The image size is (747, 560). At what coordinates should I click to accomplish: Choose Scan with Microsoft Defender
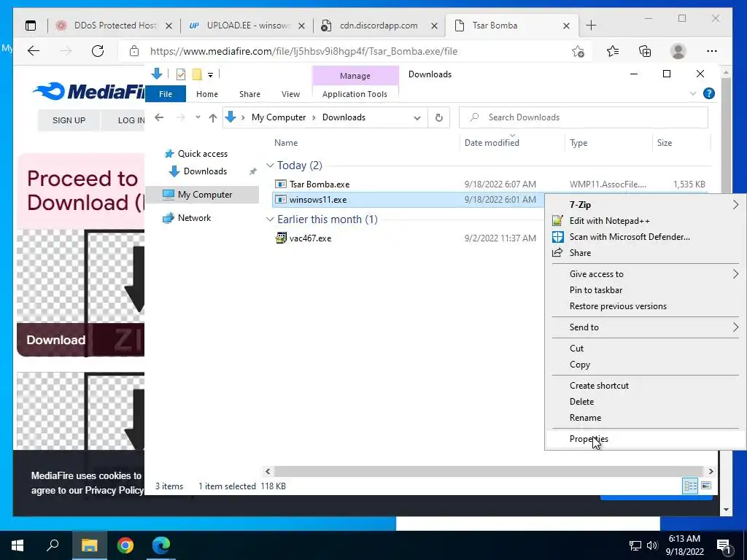645,237
